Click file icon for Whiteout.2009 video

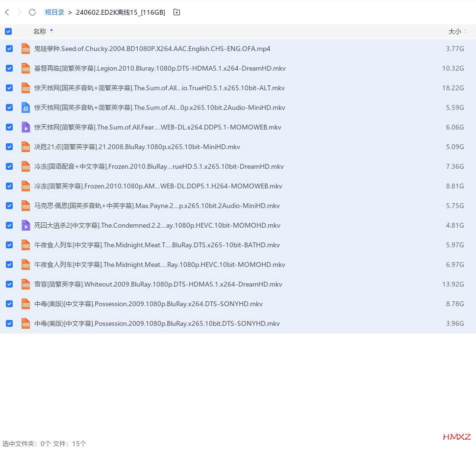pos(25,284)
